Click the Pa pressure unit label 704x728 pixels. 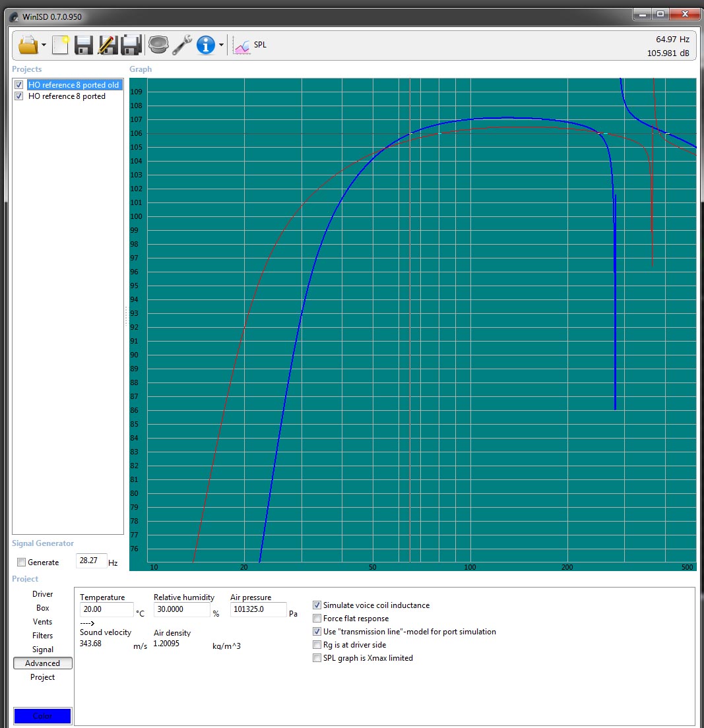point(293,614)
